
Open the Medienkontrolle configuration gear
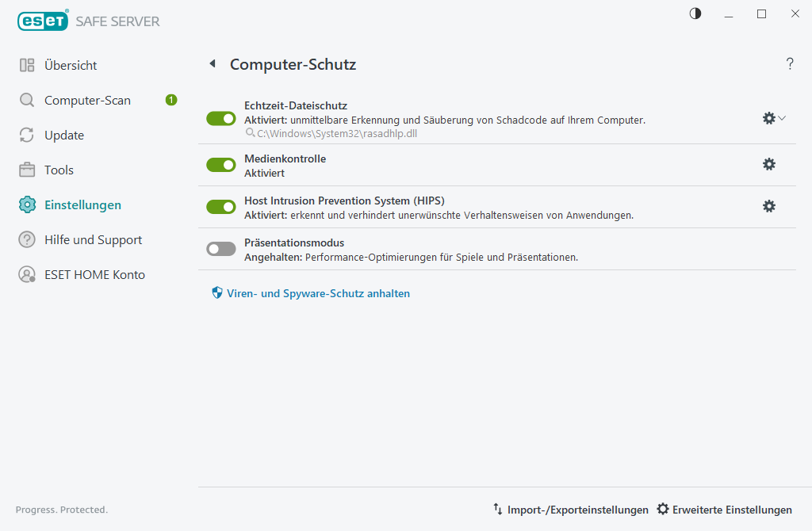coord(768,164)
